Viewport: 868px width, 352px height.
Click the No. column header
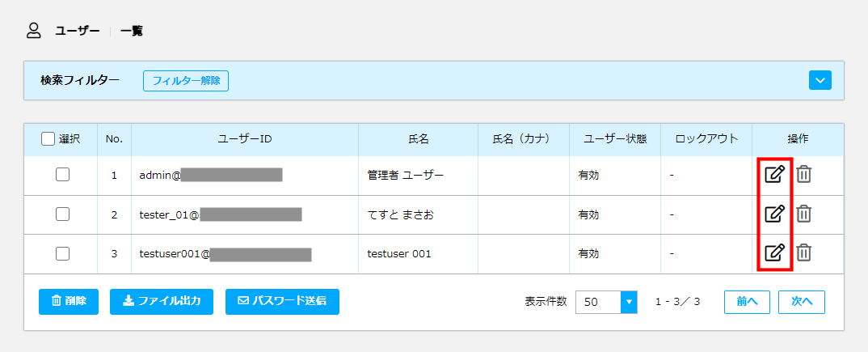115,139
